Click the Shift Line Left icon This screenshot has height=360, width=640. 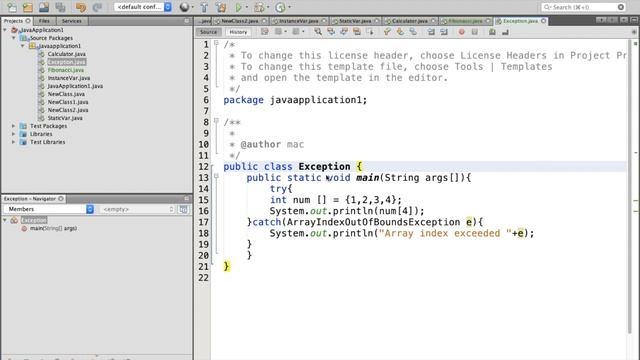[x=431, y=31]
